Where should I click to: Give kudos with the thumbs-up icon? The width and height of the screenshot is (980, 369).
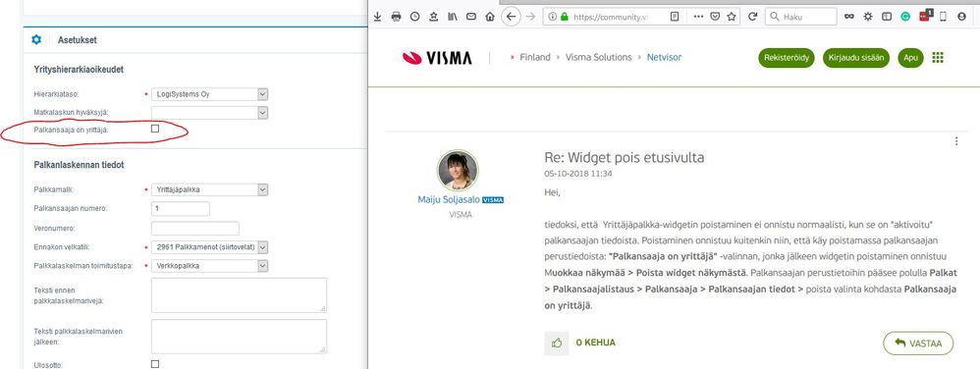(x=557, y=343)
